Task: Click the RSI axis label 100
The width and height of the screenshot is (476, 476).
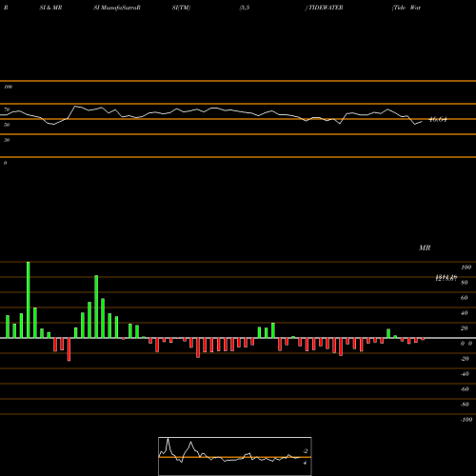Action: click(x=8, y=87)
